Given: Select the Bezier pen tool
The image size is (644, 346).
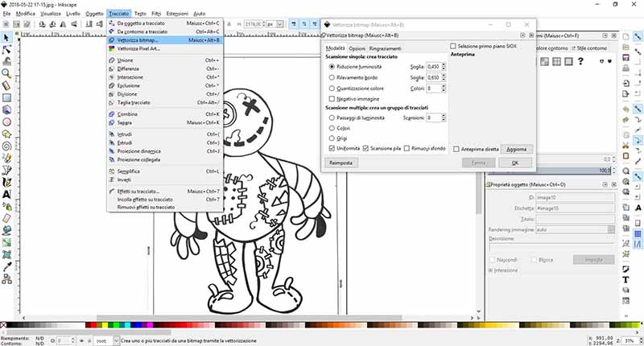Looking at the screenshot, I should [6, 170].
